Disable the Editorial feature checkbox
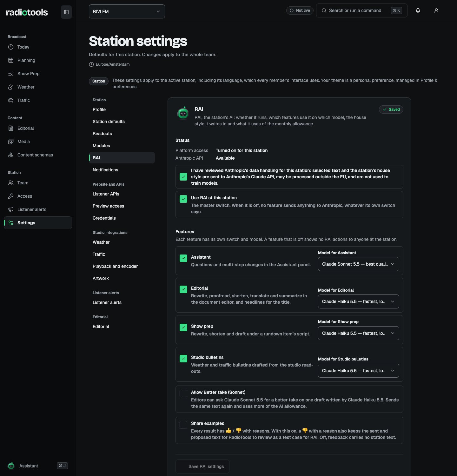Viewport: 457px width, 476px height. [x=183, y=289]
